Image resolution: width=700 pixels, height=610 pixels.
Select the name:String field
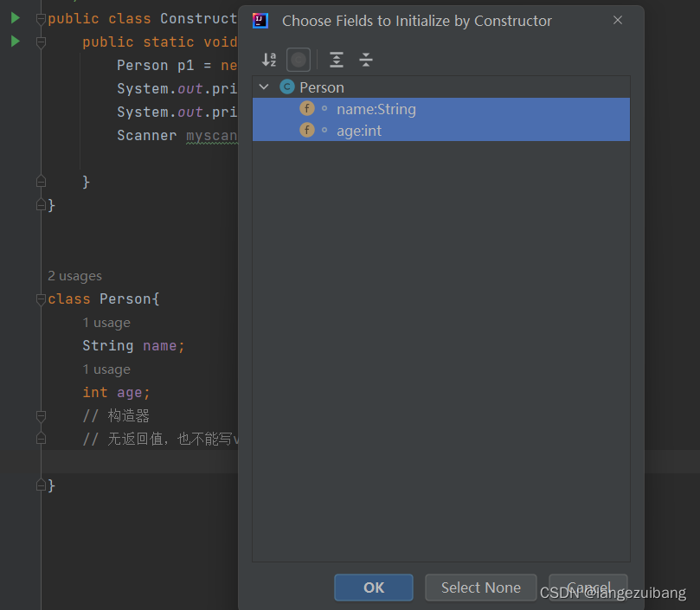[x=441, y=108]
